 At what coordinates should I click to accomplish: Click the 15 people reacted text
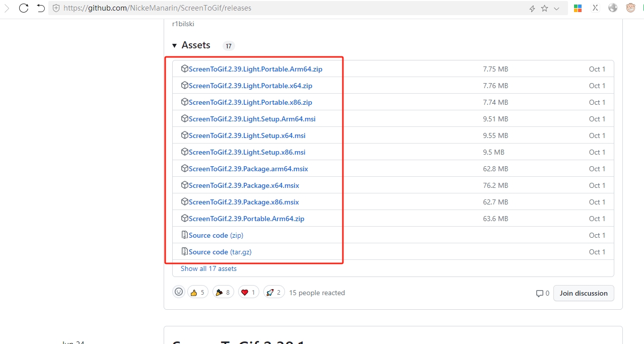[317, 293]
